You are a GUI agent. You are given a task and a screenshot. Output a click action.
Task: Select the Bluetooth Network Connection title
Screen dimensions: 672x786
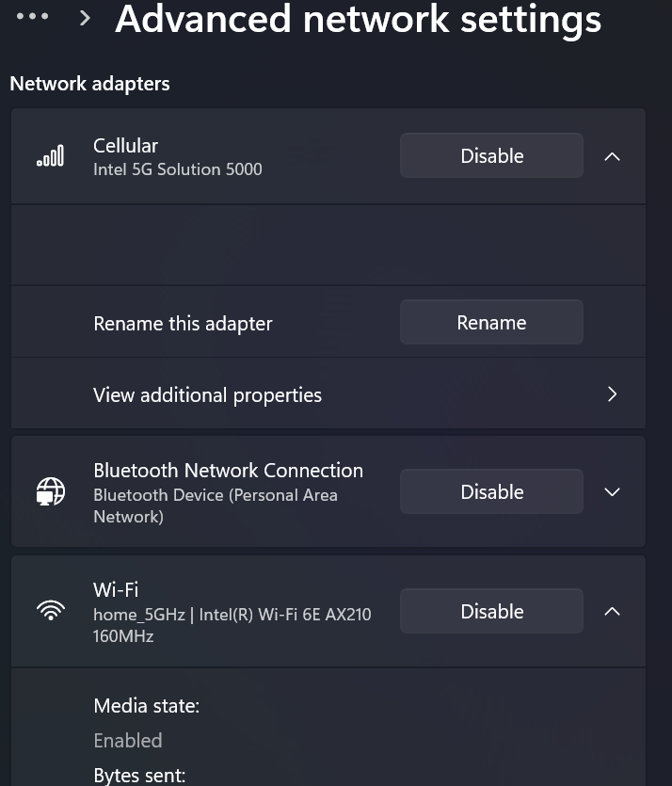(228, 471)
